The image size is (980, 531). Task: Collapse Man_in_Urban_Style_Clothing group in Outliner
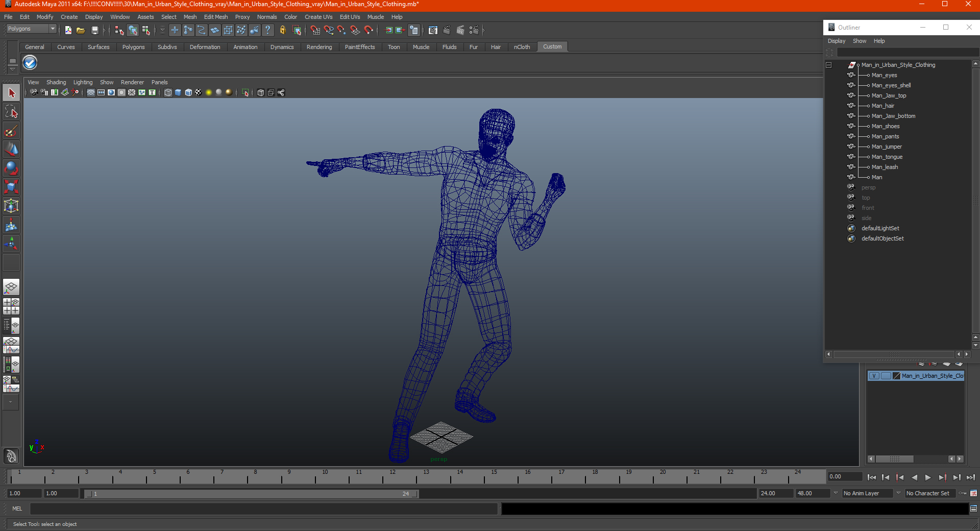[829, 65]
